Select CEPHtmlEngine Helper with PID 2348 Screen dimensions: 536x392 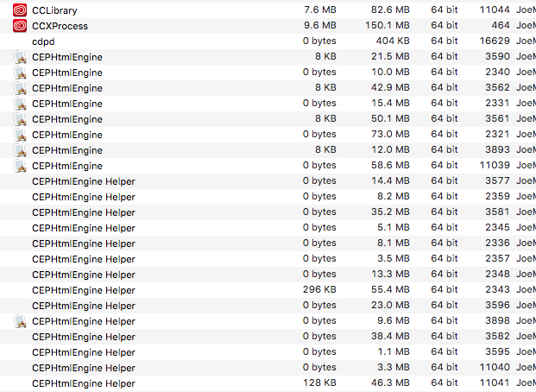[268, 275]
